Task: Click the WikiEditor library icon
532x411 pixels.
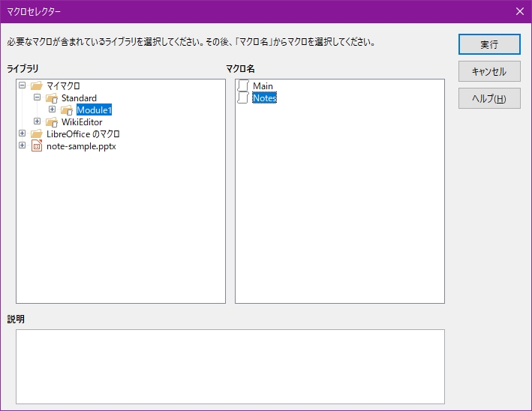Action: click(x=52, y=122)
